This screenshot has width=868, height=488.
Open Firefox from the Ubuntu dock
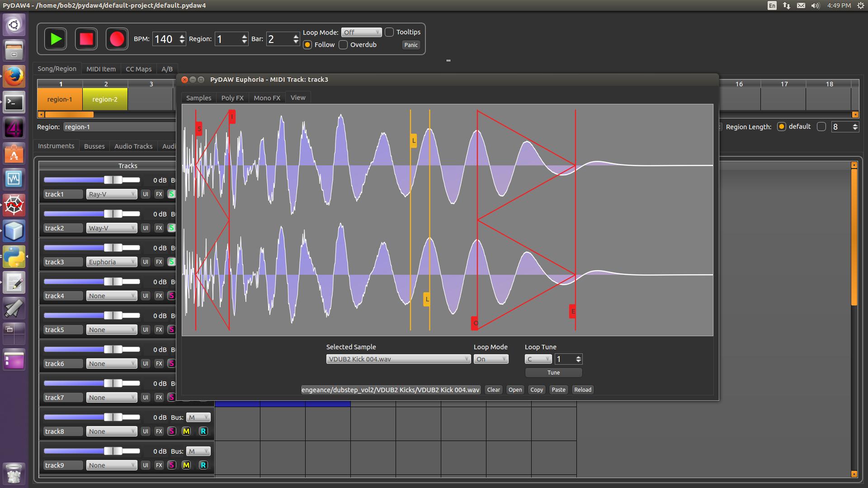[x=14, y=76]
